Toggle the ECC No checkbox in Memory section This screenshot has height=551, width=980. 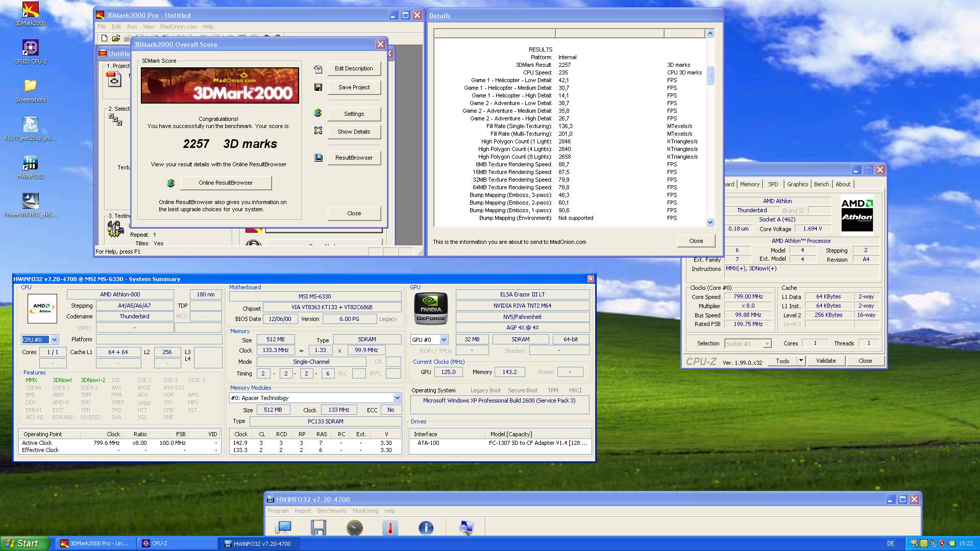[x=389, y=410]
